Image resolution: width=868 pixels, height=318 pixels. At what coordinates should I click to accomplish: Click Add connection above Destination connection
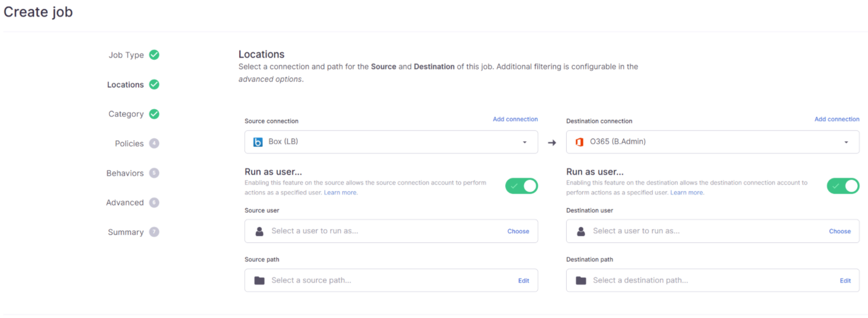tap(837, 119)
